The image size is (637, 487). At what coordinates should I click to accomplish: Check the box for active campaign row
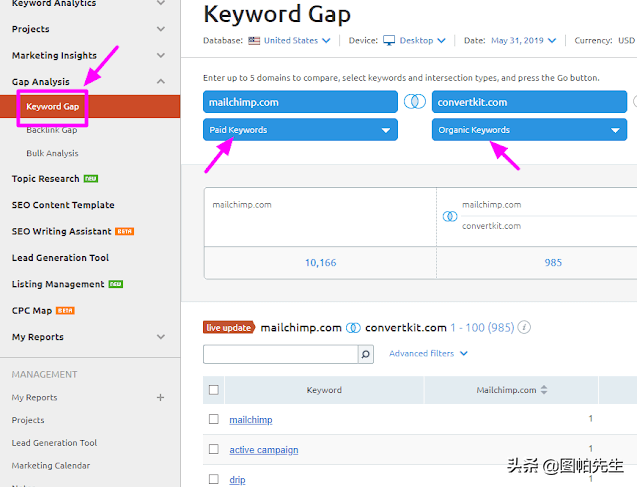(x=214, y=449)
